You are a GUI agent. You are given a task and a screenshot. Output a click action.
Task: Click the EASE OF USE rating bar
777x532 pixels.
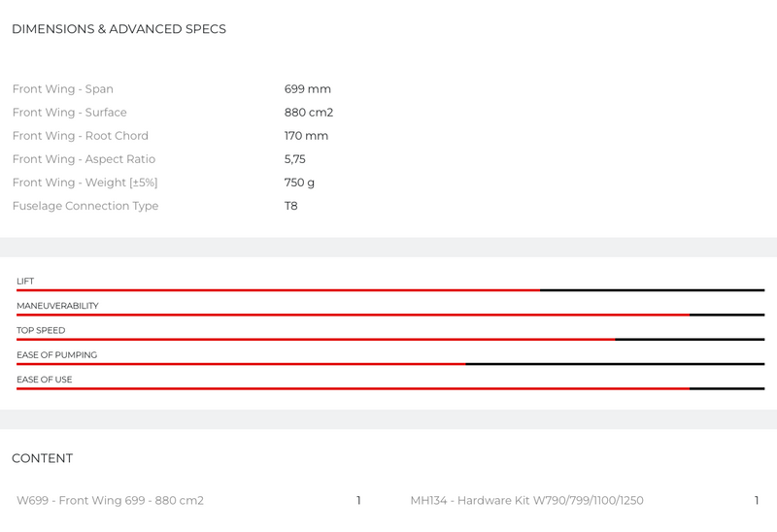390,388
